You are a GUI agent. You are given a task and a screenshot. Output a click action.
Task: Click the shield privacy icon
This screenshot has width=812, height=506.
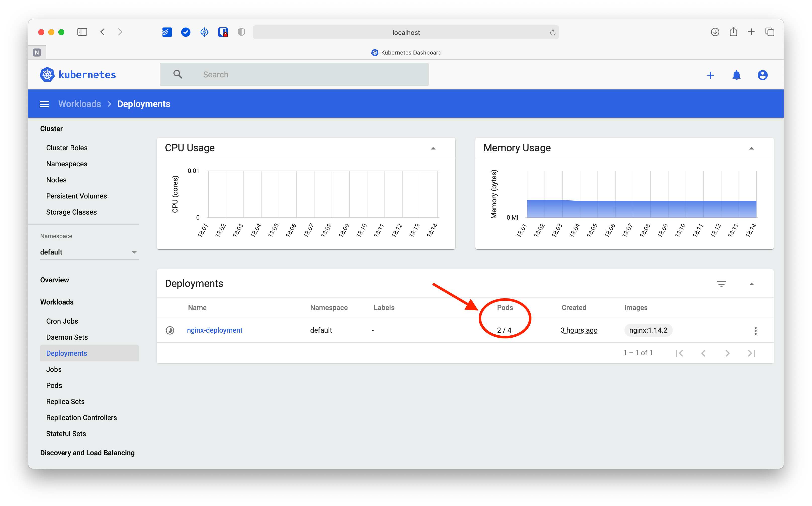(x=241, y=32)
